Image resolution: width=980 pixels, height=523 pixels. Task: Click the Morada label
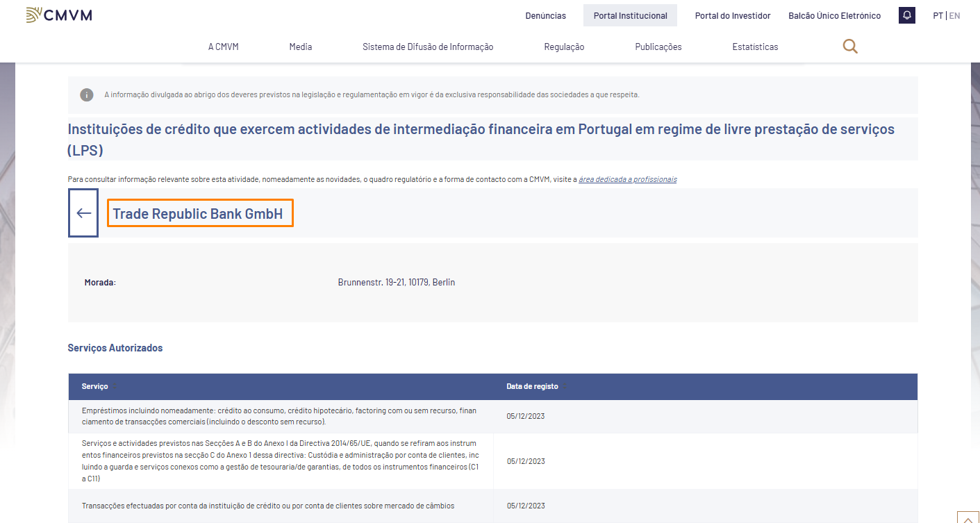[100, 282]
